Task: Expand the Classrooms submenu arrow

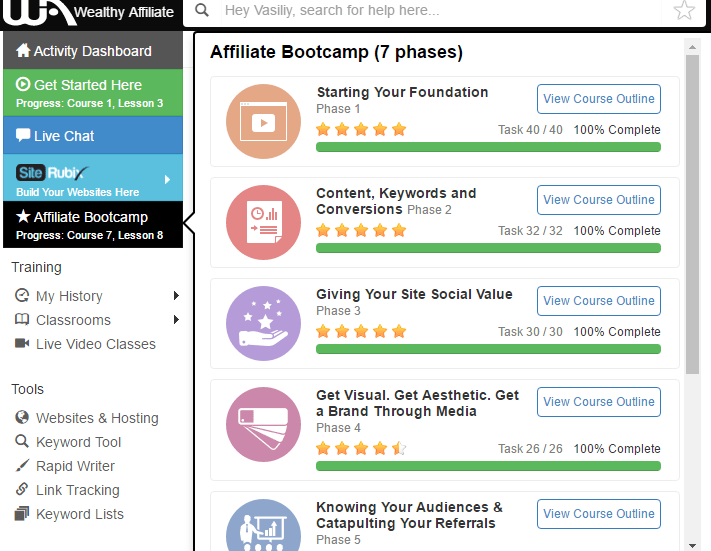Action: pyautogui.click(x=176, y=320)
